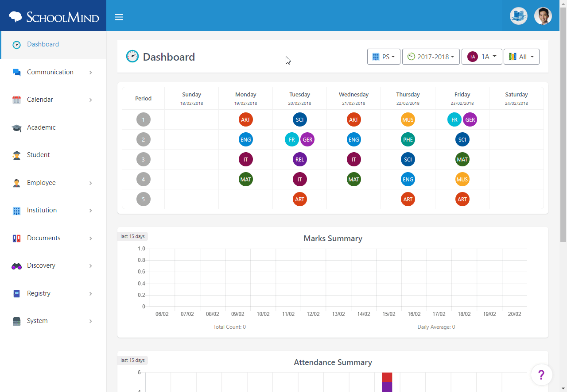This screenshot has width=567, height=392.
Task: Click the System server icon
Action: click(16, 321)
